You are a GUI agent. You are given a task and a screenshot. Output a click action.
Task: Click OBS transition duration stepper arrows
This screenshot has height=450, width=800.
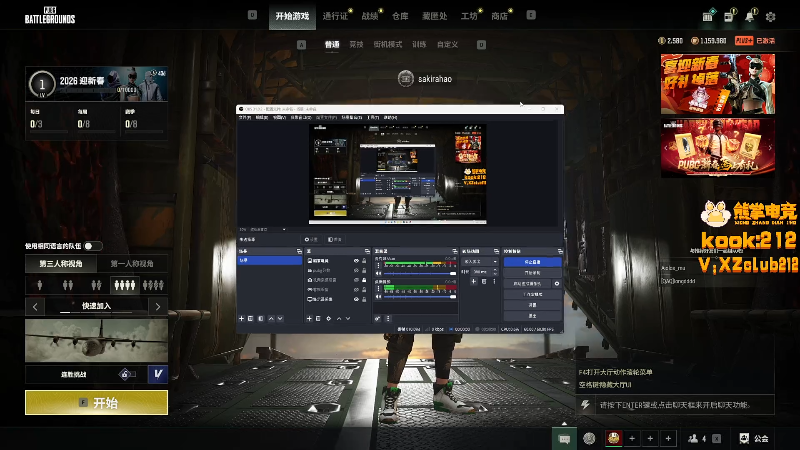495,272
